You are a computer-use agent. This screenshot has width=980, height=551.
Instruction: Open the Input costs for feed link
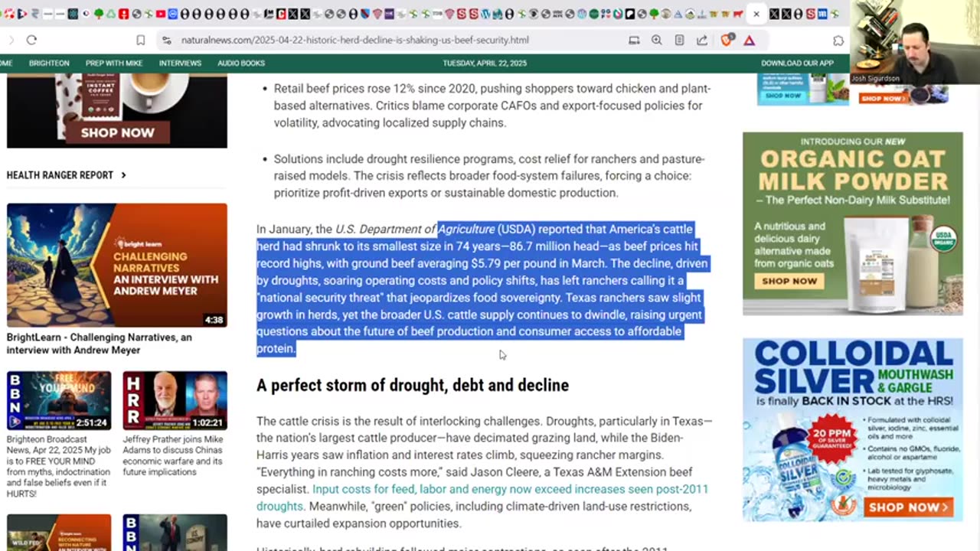(x=482, y=497)
